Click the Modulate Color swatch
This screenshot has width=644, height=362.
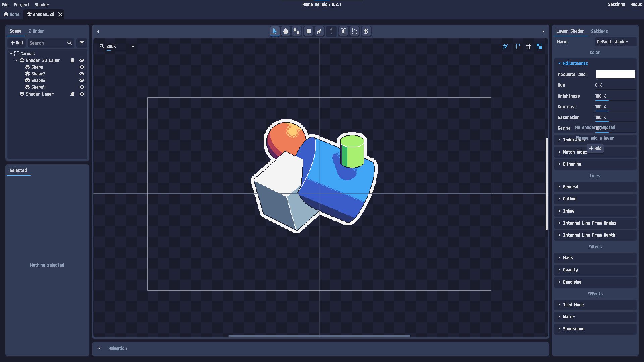coord(615,74)
